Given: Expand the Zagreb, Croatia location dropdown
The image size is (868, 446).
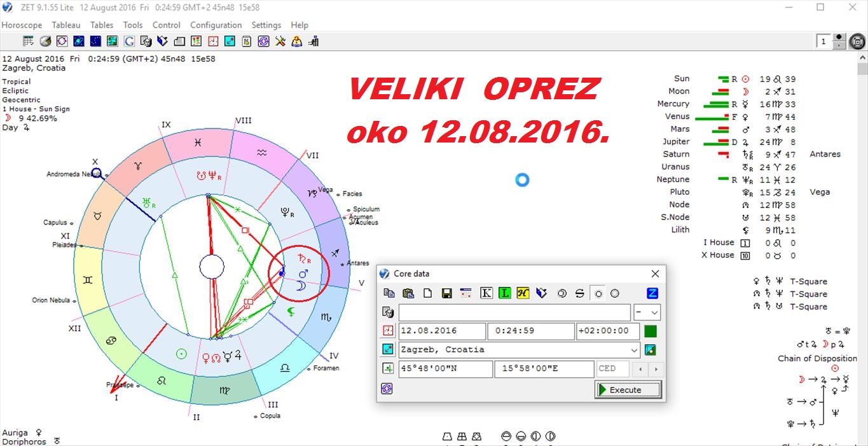Looking at the screenshot, I should [633, 350].
